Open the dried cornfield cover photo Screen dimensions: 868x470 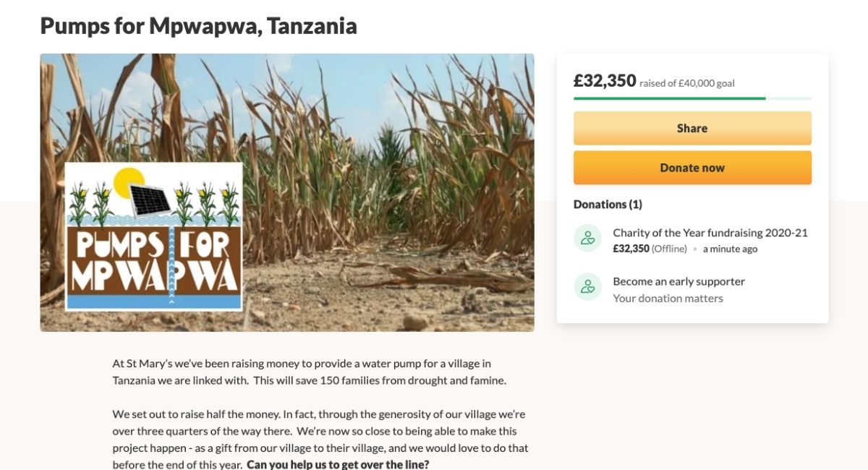pos(391,181)
